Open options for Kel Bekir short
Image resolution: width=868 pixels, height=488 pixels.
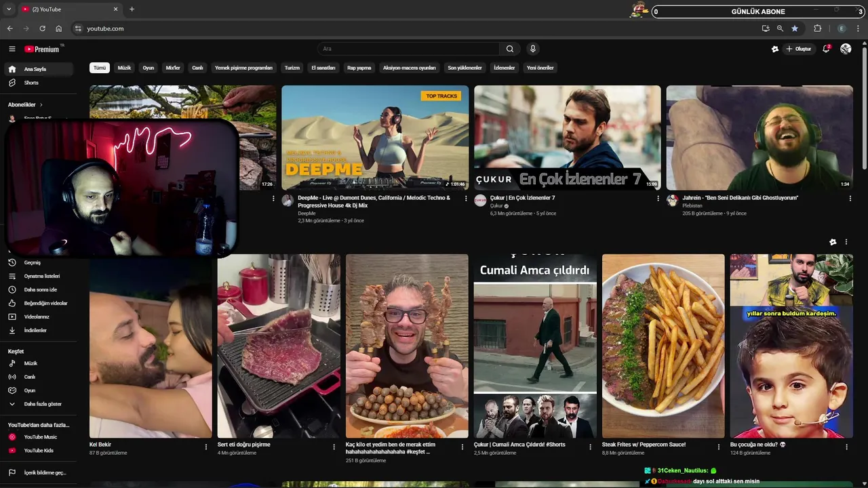(206, 447)
